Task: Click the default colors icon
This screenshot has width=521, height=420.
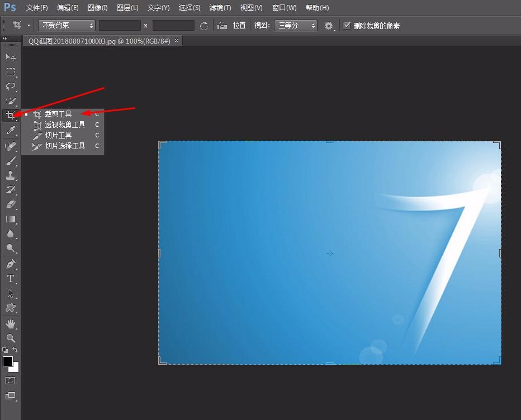Action: pyautogui.click(x=5, y=350)
